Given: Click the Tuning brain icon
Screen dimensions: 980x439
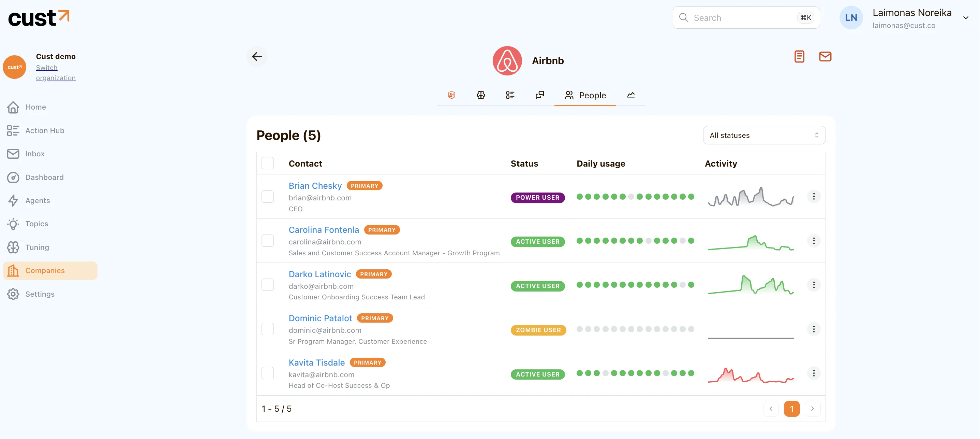Looking at the screenshot, I should coord(13,247).
